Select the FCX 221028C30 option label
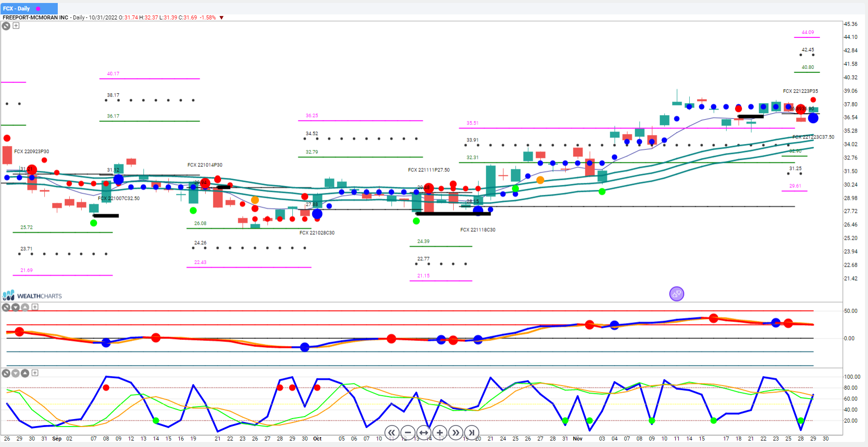Viewport: 868px width, 447px height. (x=317, y=233)
